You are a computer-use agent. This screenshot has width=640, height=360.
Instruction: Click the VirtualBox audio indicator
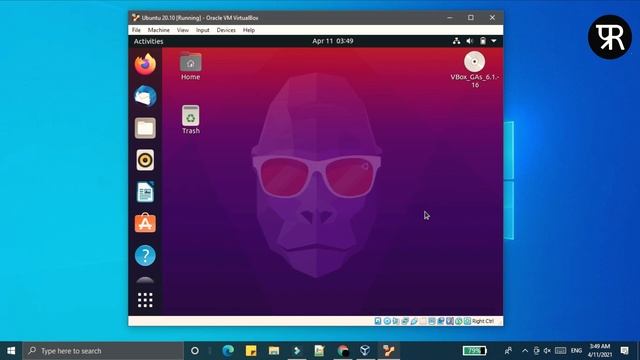coord(396,321)
